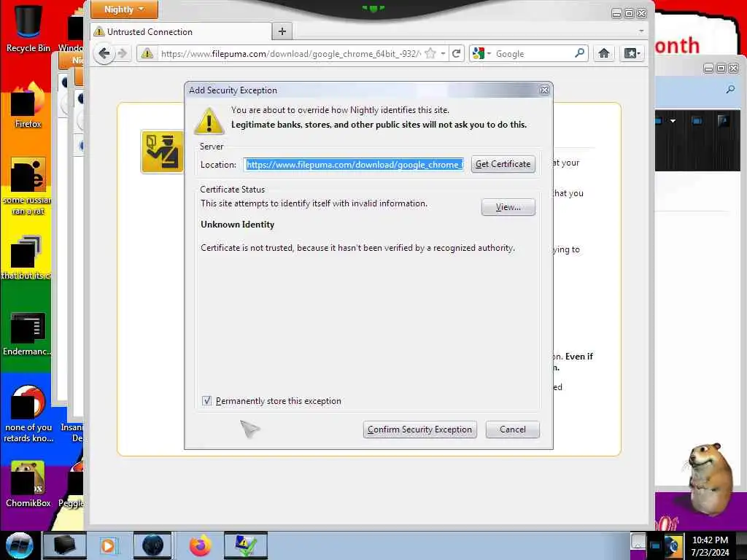Image resolution: width=747 pixels, height=560 pixels.
Task: Click the Location URL field in dialog
Action: [x=353, y=165]
